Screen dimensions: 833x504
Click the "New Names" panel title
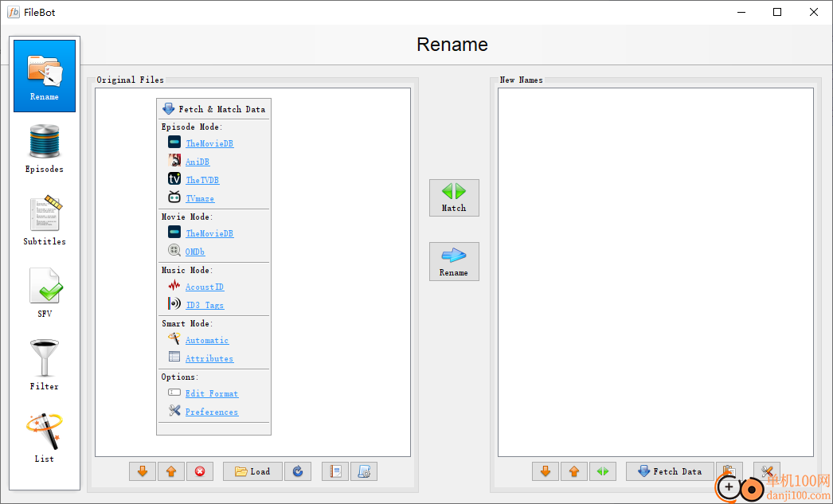click(x=521, y=80)
